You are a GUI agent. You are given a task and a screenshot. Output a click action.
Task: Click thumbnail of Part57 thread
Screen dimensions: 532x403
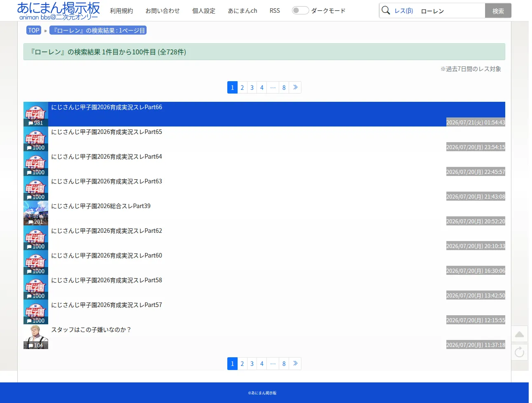36,312
